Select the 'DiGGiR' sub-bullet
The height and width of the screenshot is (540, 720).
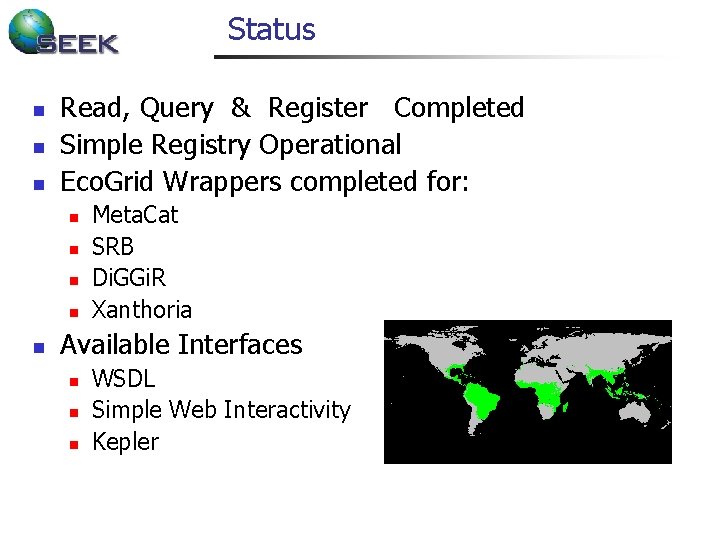tap(129, 278)
